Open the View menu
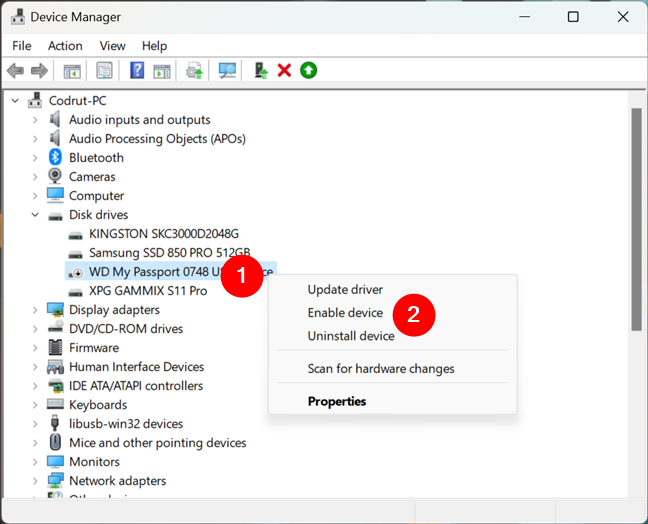The height and width of the screenshot is (524, 648). click(112, 45)
